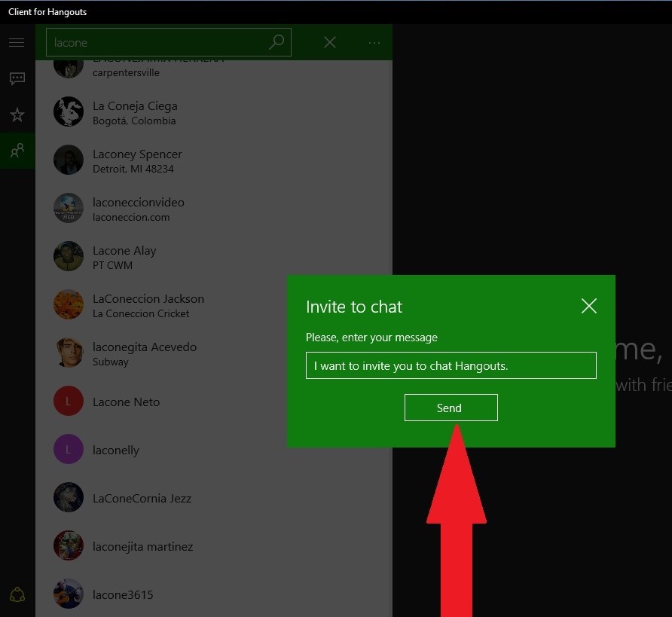The image size is (672, 617).
Task: Click Lacone Neto's red L avatar
Action: point(68,401)
